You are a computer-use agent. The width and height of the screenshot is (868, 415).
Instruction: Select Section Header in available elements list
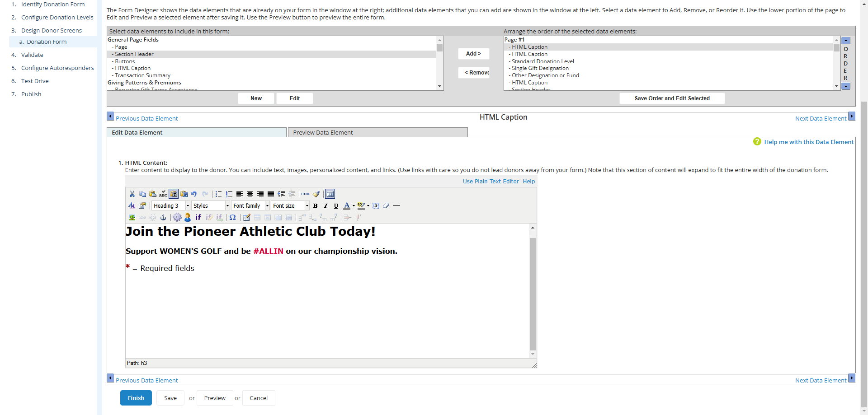click(x=271, y=54)
